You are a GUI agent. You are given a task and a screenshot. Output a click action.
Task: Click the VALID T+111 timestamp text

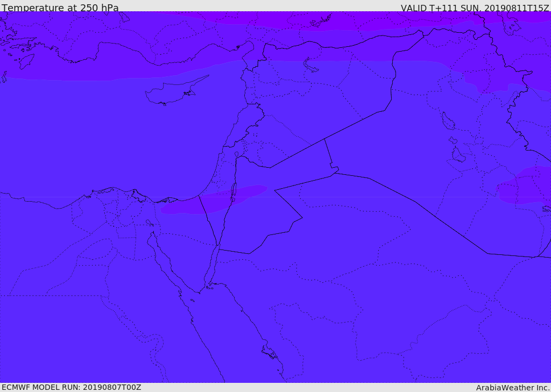(x=475, y=8)
